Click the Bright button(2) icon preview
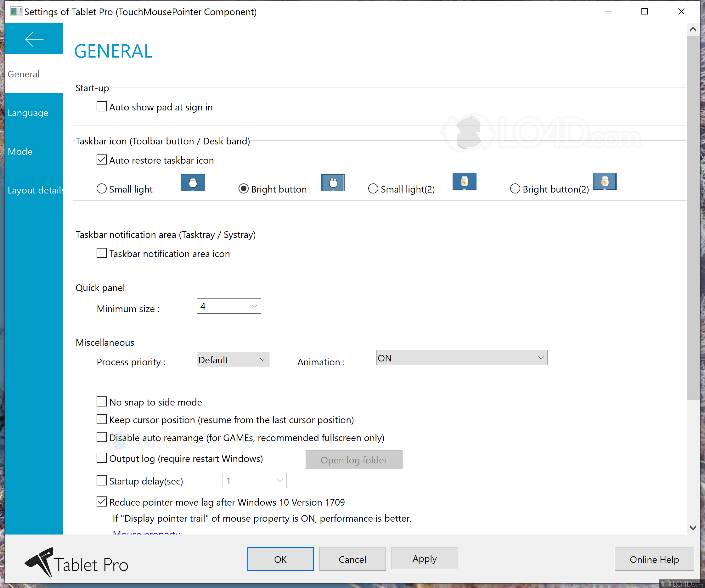Image resolution: width=705 pixels, height=588 pixels. tap(605, 181)
